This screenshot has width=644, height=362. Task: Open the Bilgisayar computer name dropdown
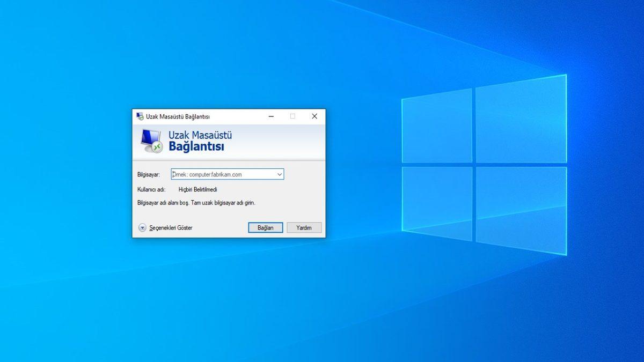tap(280, 174)
